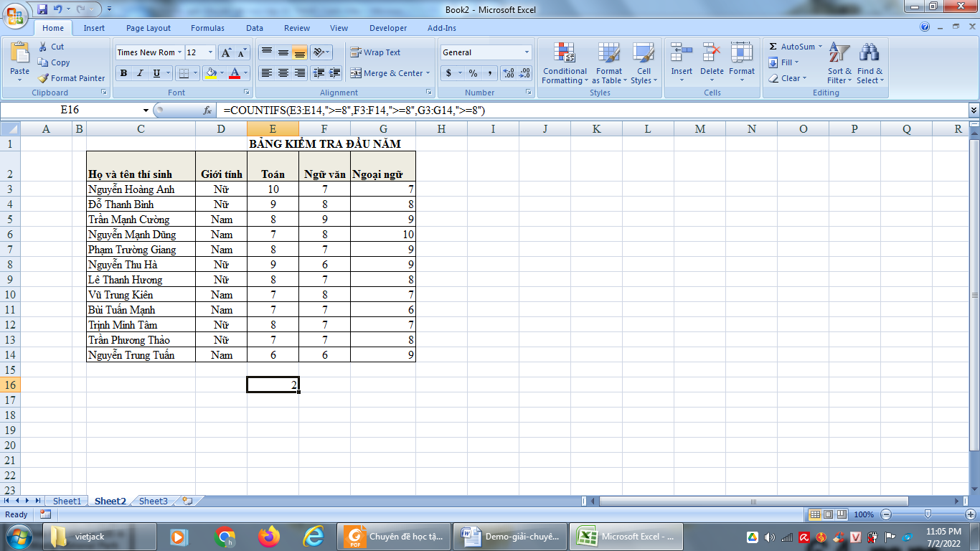Apply yellow Fill Color swatch

click(x=211, y=73)
